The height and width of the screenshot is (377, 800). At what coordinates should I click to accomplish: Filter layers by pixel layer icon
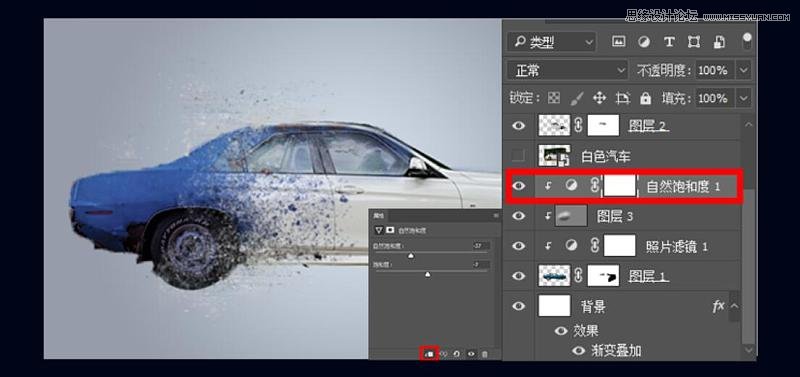click(x=618, y=42)
